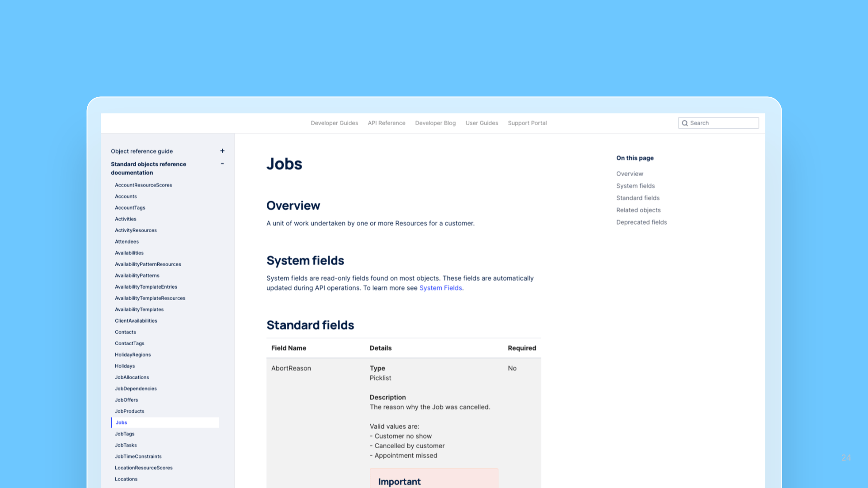
Task: Open Availabilities in sidebar
Action: tap(129, 253)
